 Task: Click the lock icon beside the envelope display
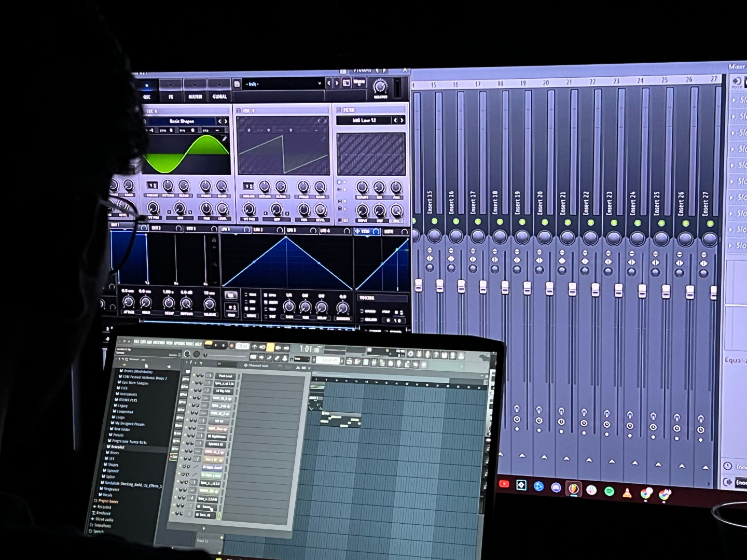tap(214, 240)
